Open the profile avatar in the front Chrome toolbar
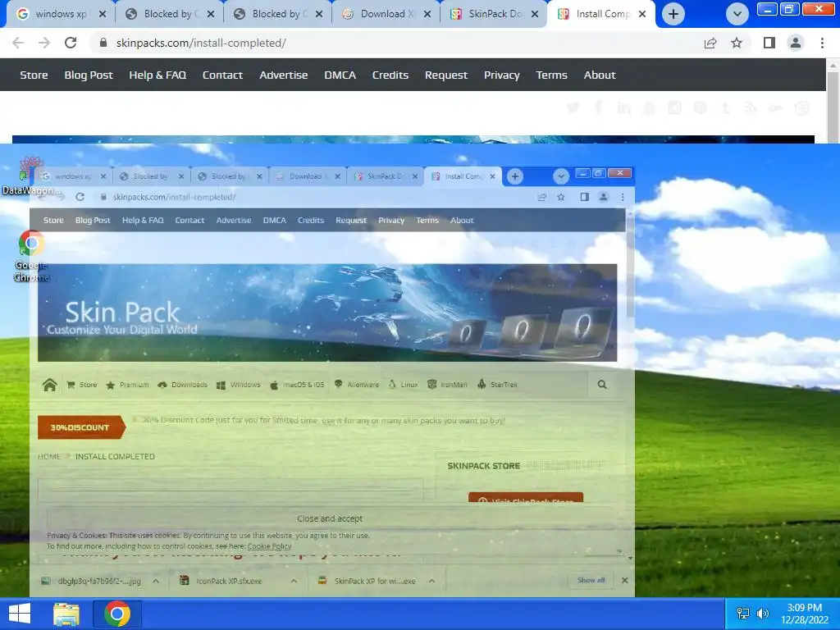Image resolution: width=840 pixels, height=630 pixels. point(796,43)
